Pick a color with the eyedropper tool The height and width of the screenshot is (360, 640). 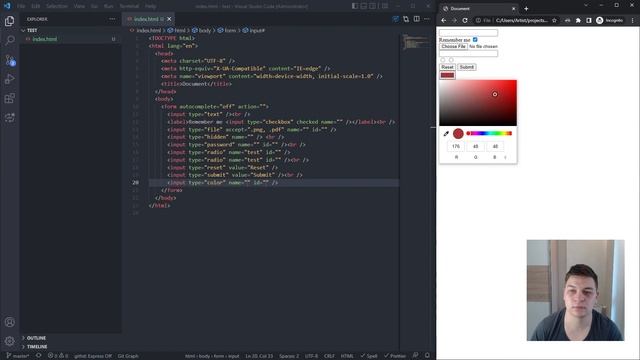click(x=446, y=133)
